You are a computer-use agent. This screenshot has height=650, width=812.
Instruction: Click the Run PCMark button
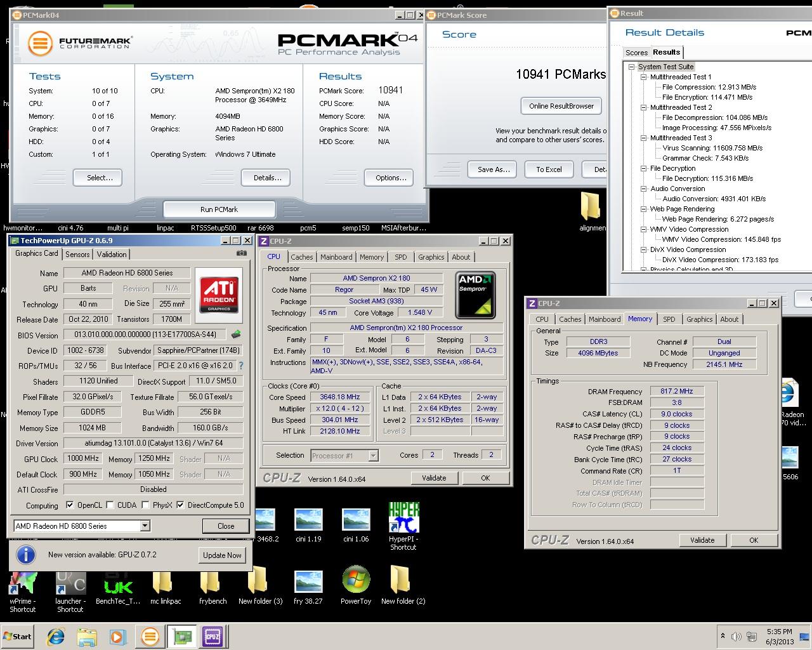point(219,209)
